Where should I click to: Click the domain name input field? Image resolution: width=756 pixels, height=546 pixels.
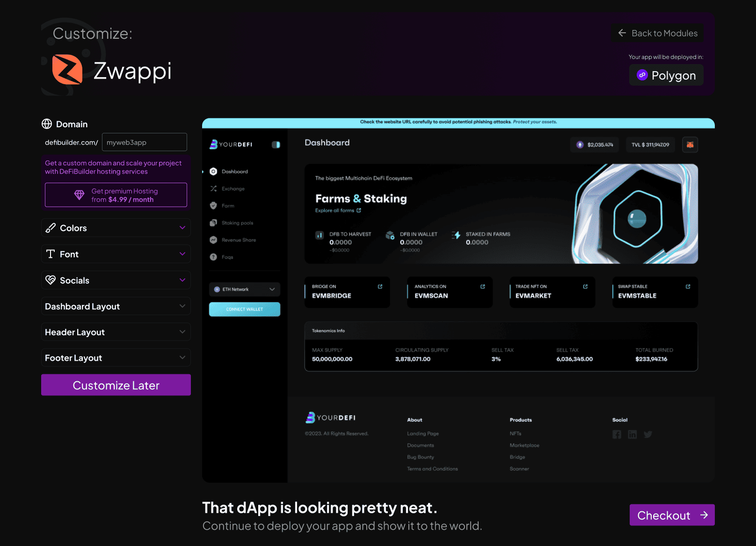145,142
